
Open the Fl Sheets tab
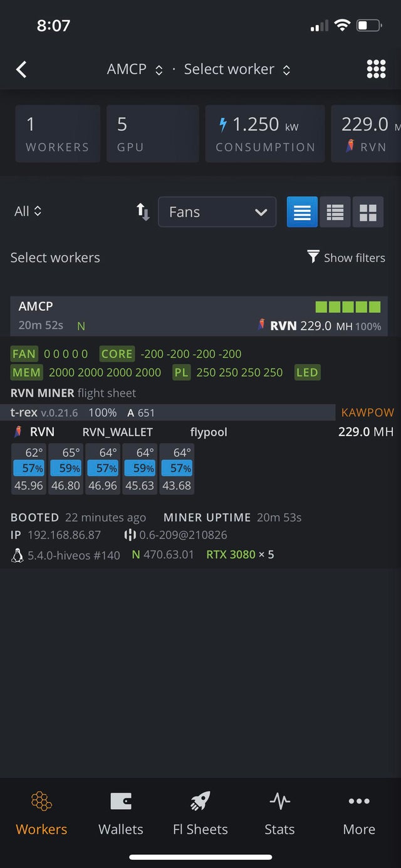coord(200,813)
